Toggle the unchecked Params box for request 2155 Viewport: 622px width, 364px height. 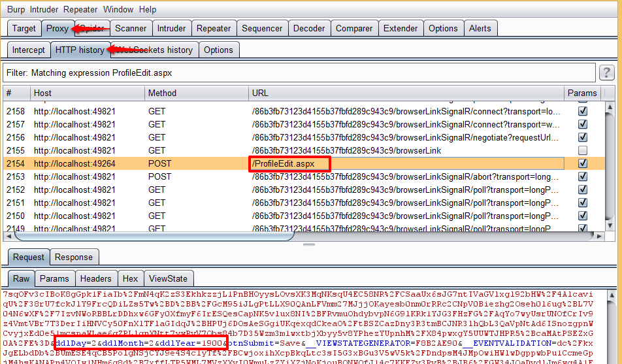pyautogui.click(x=583, y=150)
